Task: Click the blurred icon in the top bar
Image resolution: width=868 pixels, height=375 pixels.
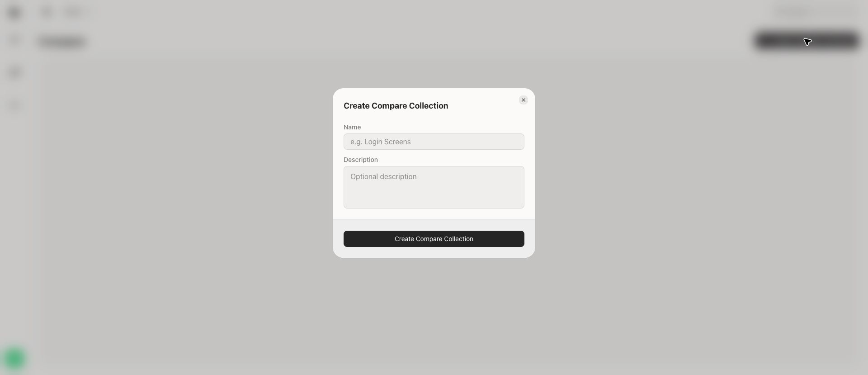Action: pyautogui.click(x=47, y=13)
